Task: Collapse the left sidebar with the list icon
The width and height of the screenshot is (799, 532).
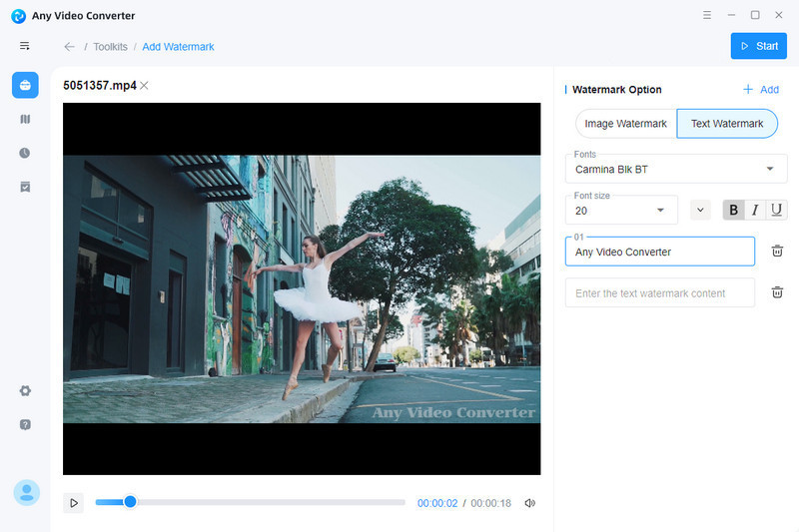Action: pos(24,46)
